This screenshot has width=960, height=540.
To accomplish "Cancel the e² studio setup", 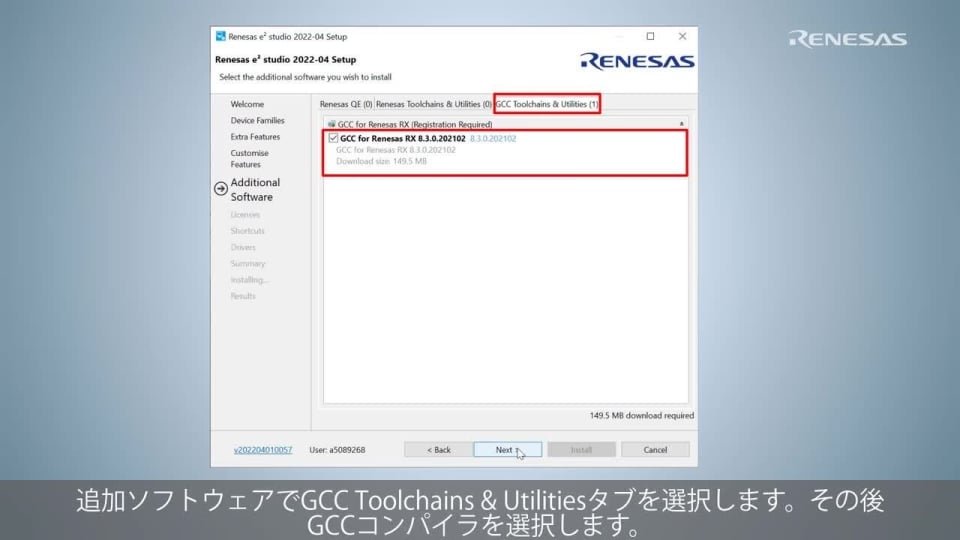I will point(655,449).
